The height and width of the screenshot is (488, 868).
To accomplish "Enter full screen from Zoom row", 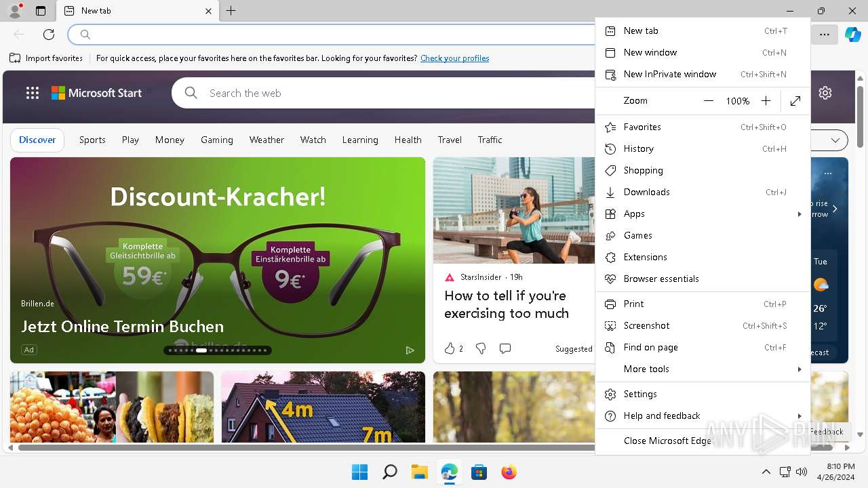I will pyautogui.click(x=795, y=101).
